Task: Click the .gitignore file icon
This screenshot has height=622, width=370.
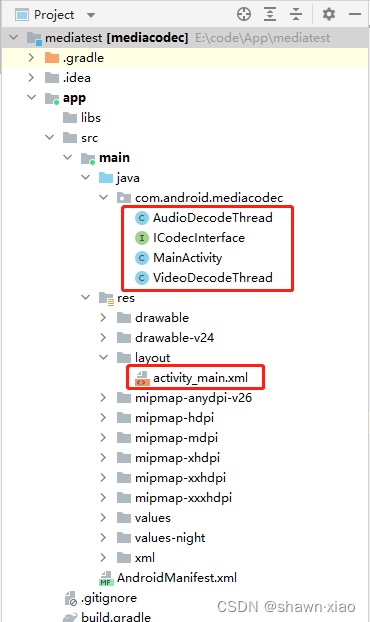Action: click(70, 598)
